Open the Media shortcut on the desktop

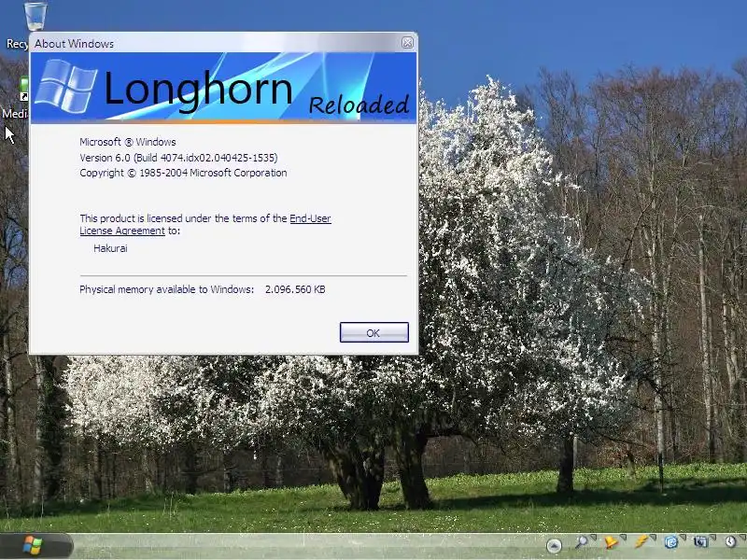pyautogui.click(x=22, y=90)
